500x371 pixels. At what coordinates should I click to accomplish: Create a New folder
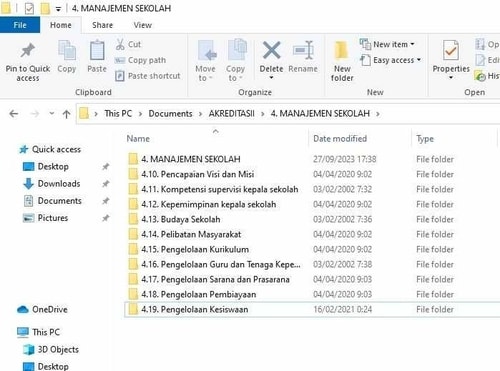click(x=342, y=61)
